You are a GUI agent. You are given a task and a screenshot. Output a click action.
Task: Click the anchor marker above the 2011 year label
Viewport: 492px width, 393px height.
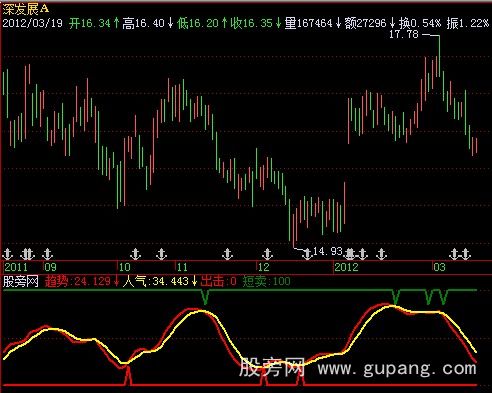point(7,254)
